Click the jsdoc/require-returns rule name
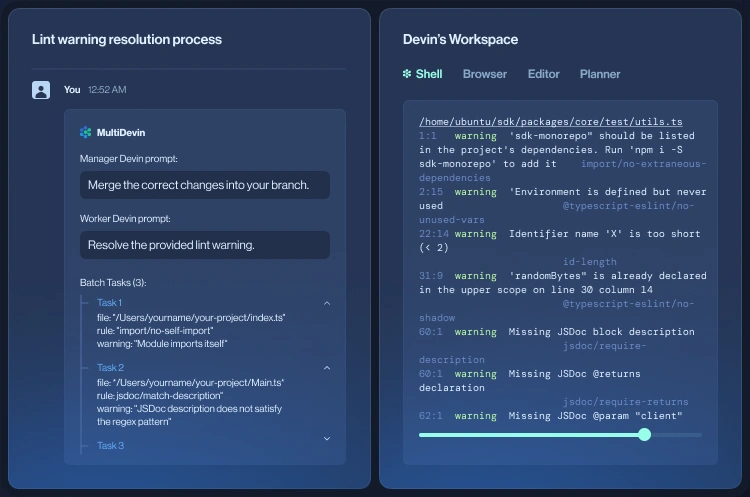The width and height of the screenshot is (750, 497). (625, 401)
